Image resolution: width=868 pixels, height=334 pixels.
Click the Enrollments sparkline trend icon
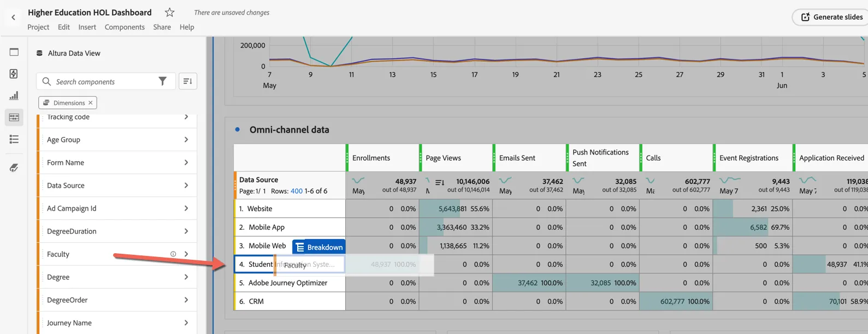pos(358,180)
